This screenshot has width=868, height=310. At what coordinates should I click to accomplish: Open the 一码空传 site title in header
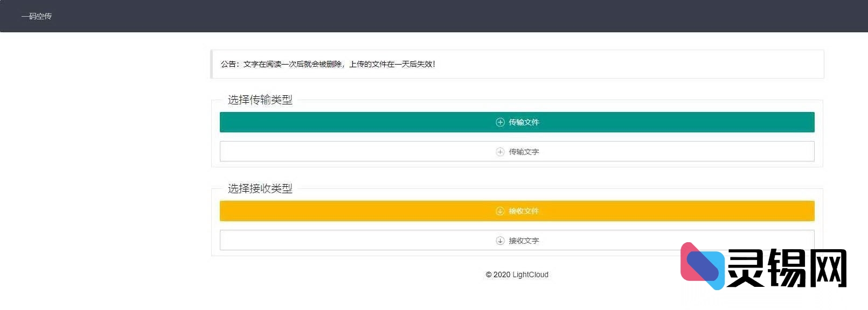coord(37,16)
